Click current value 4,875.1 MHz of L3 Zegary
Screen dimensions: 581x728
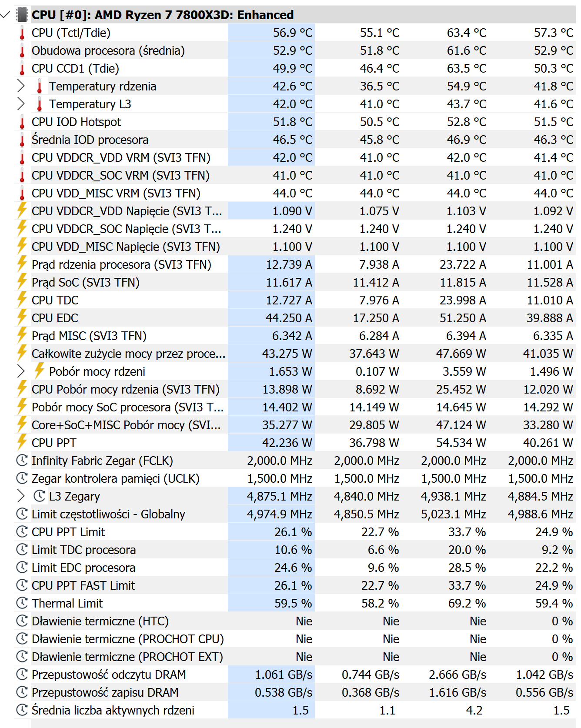click(280, 496)
